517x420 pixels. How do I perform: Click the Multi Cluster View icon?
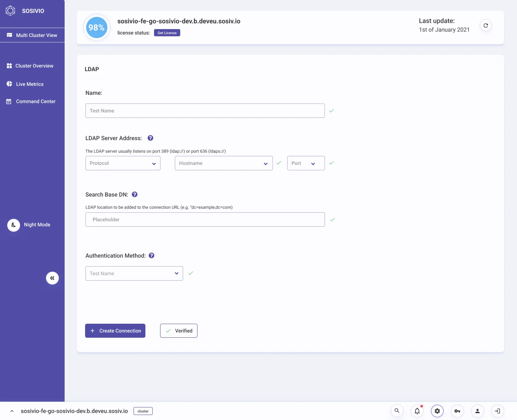pos(9,35)
